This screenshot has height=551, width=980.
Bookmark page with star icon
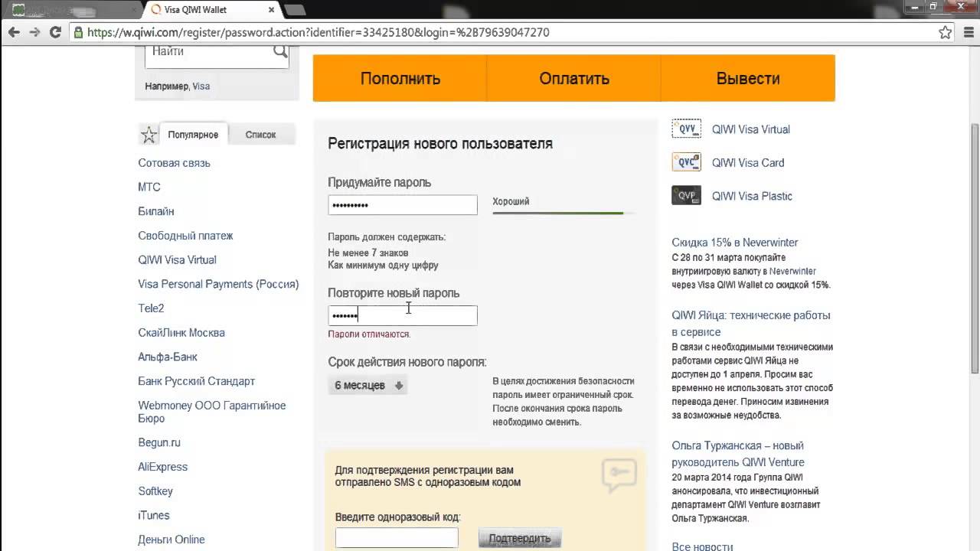click(946, 33)
